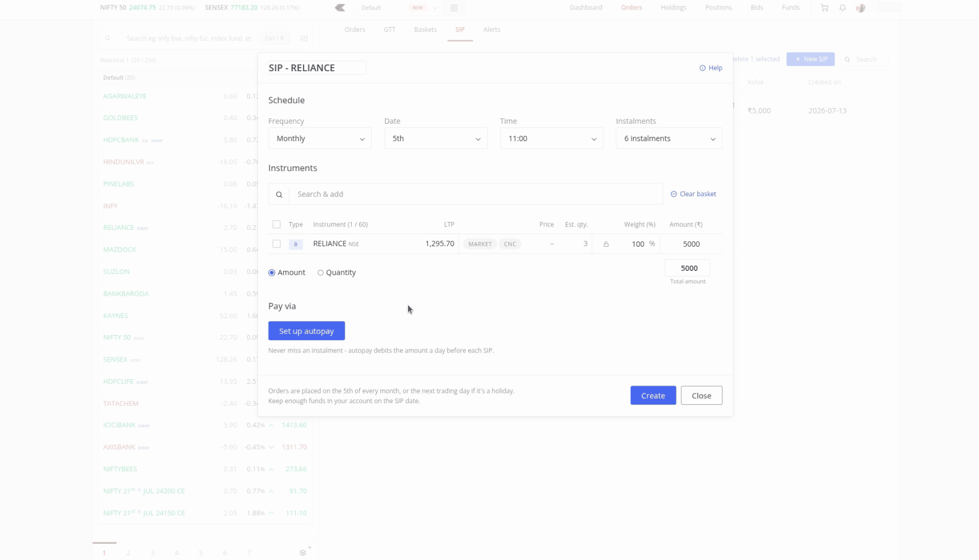Click the up arrow in ICICIBANK row
The height and width of the screenshot is (560, 979).
coord(272,425)
